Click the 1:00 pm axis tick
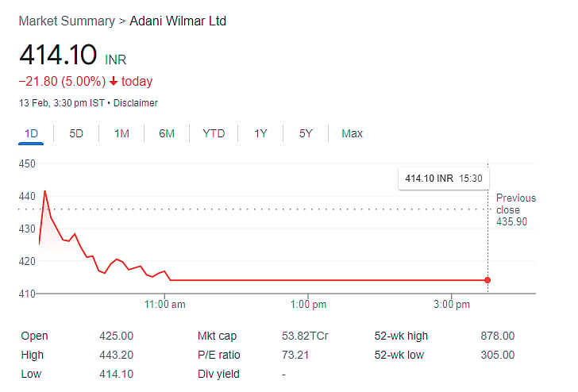 [x=308, y=305]
